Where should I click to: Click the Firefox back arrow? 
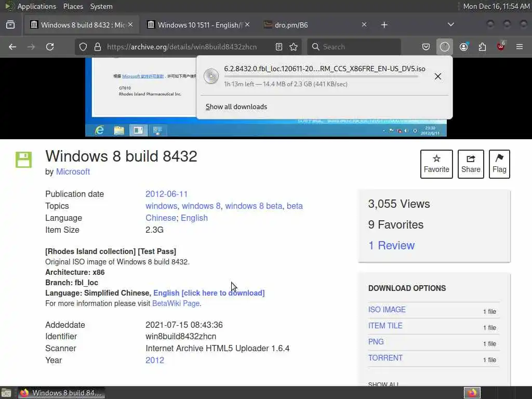12,47
